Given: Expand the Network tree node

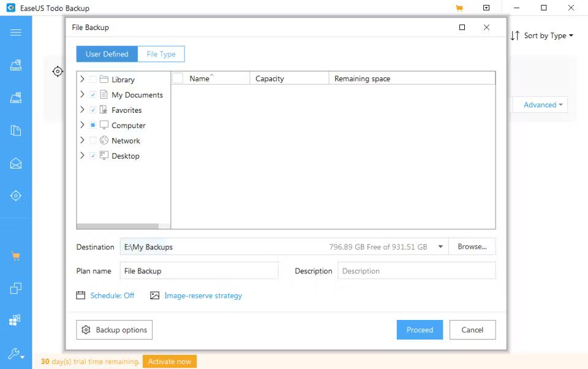Looking at the screenshot, I should click(x=82, y=140).
